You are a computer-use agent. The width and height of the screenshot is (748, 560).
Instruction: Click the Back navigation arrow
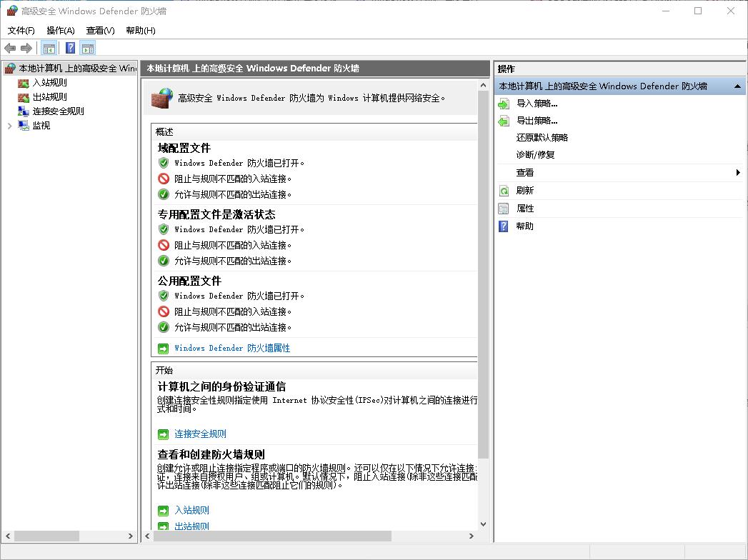tap(9, 48)
